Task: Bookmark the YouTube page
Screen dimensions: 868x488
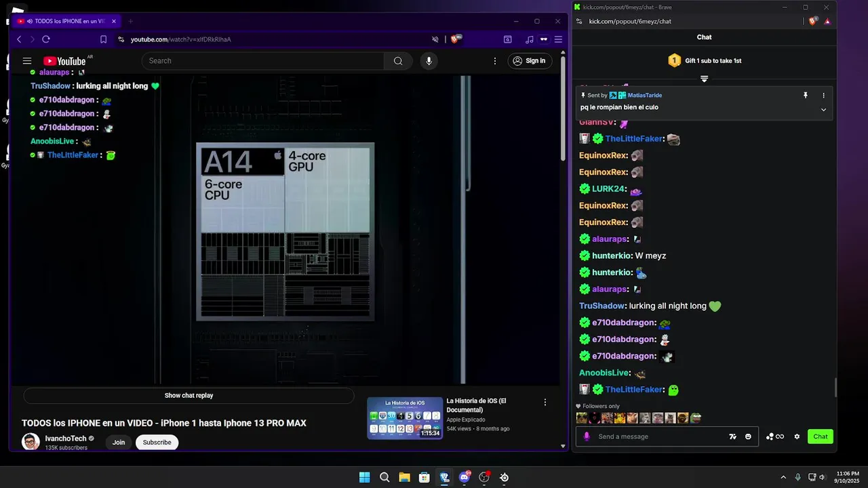Action: coord(103,39)
